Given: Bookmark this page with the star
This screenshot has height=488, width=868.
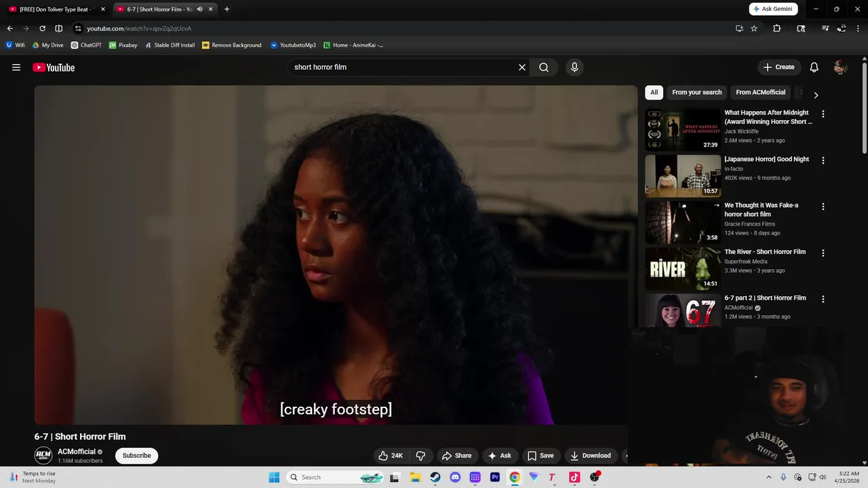Looking at the screenshot, I should point(754,28).
